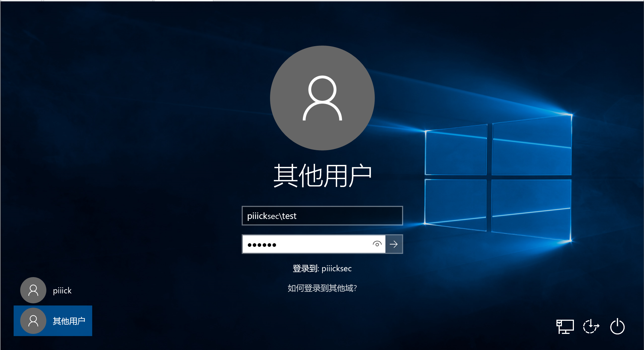
Task: Click empty space right of the username text
Action: (355, 216)
